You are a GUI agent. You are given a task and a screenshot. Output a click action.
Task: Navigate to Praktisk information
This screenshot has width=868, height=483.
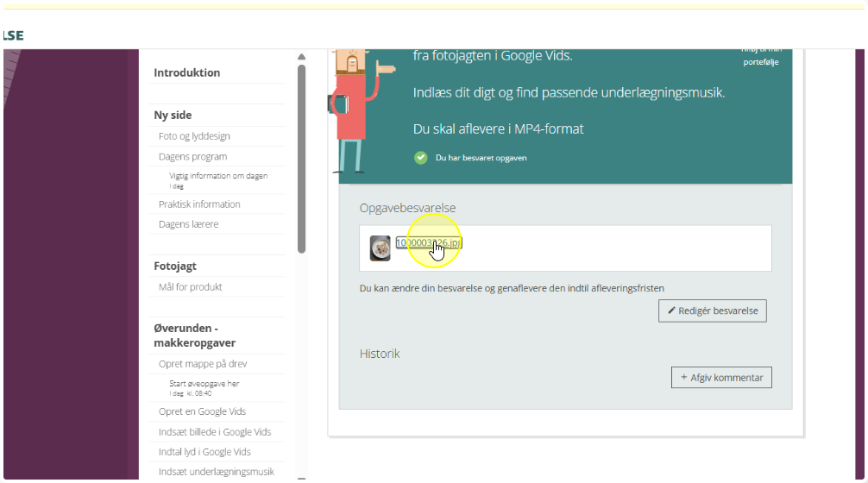point(199,204)
